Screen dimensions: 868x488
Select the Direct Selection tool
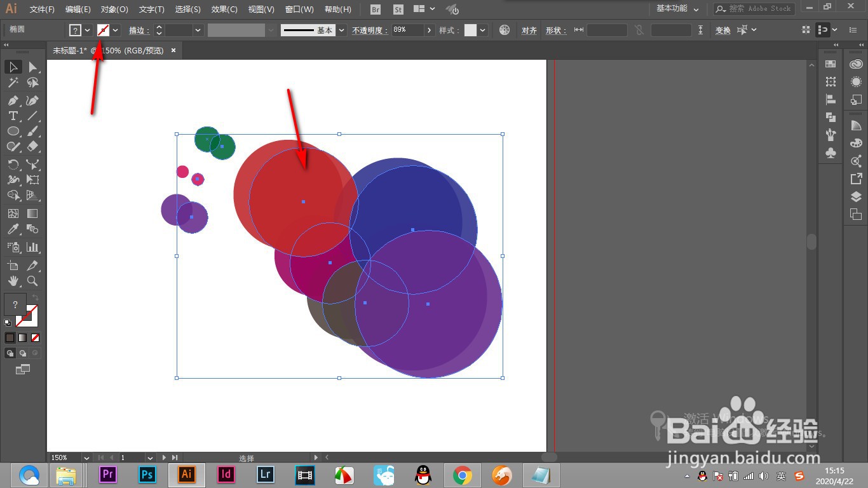coord(32,67)
